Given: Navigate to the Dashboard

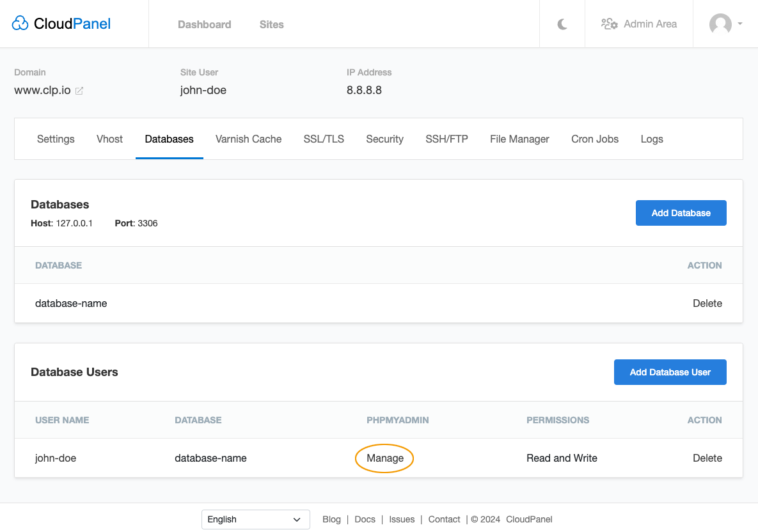Looking at the screenshot, I should 204,24.
